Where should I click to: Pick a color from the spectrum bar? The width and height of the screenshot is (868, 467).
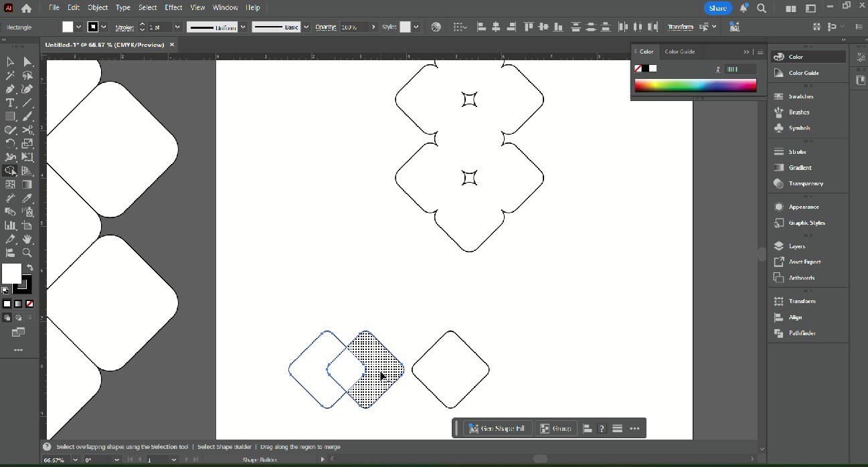(695, 85)
